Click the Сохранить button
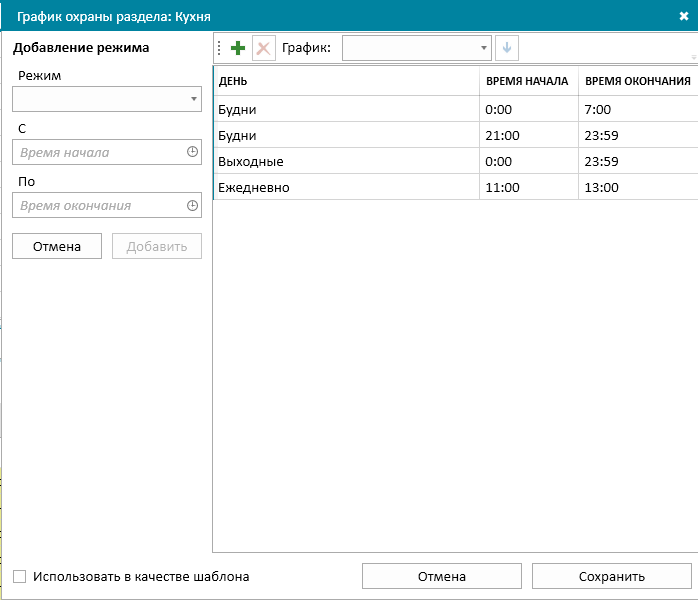Viewport: 698px width, 600px height. click(x=612, y=576)
